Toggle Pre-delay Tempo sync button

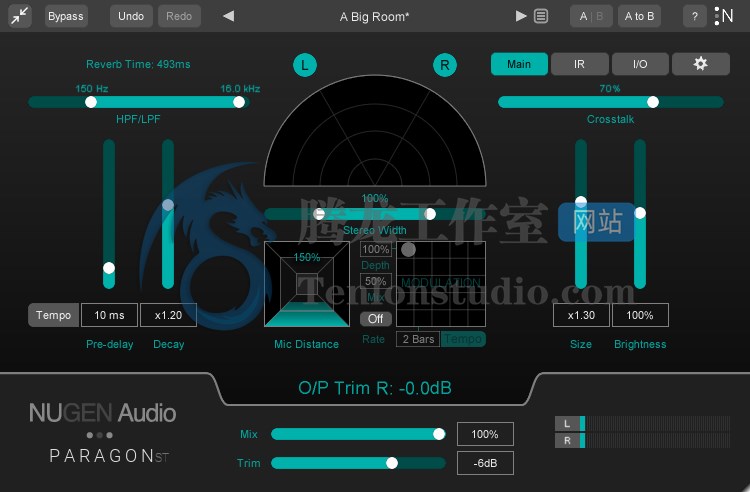(x=54, y=315)
